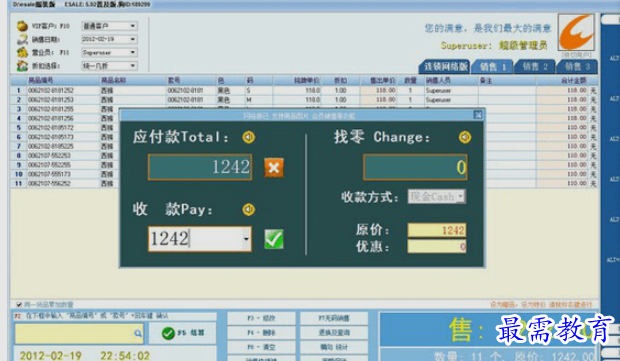620x361 pixels.
Task: Switch to the 销售 2 tab
Action: (x=535, y=66)
